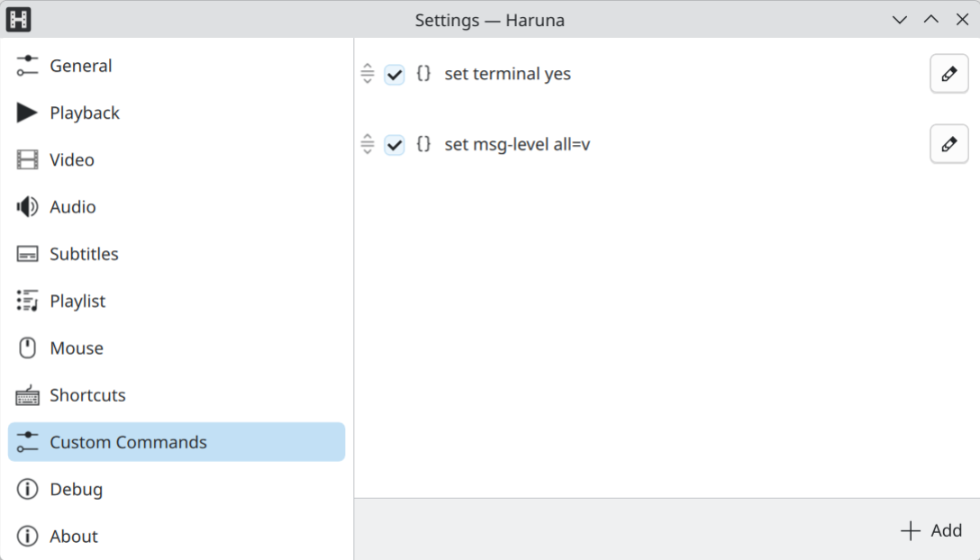Image resolution: width=980 pixels, height=560 pixels.
Task: Switch to the Subtitles settings
Action: coord(84,254)
